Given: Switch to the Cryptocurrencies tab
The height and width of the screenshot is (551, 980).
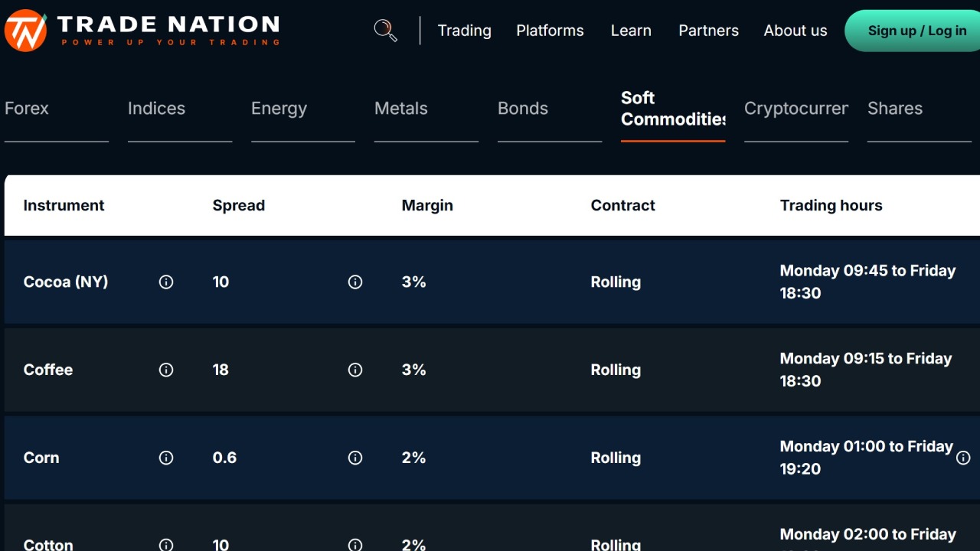Looking at the screenshot, I should pos(796,109).
